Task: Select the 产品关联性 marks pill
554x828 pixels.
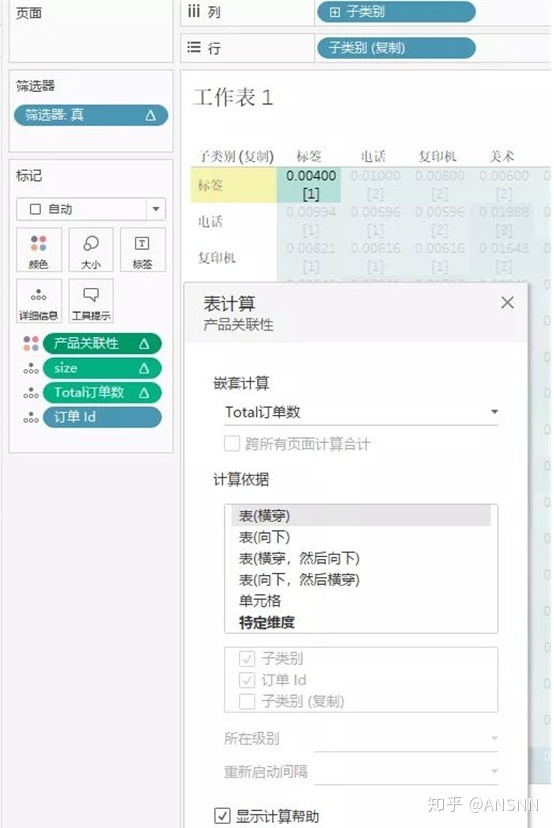Action: pos(102,344)
